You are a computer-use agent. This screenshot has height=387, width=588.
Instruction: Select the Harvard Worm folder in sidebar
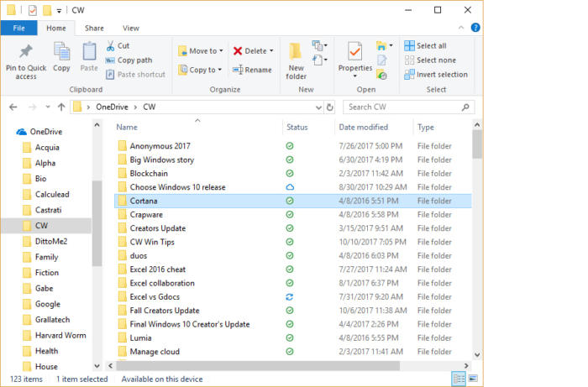tap(60, 335)
